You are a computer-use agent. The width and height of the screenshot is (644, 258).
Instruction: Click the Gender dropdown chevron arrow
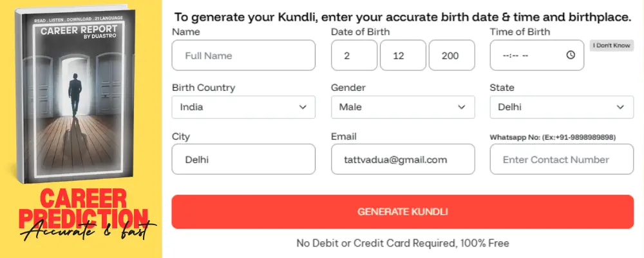(462, 107)
